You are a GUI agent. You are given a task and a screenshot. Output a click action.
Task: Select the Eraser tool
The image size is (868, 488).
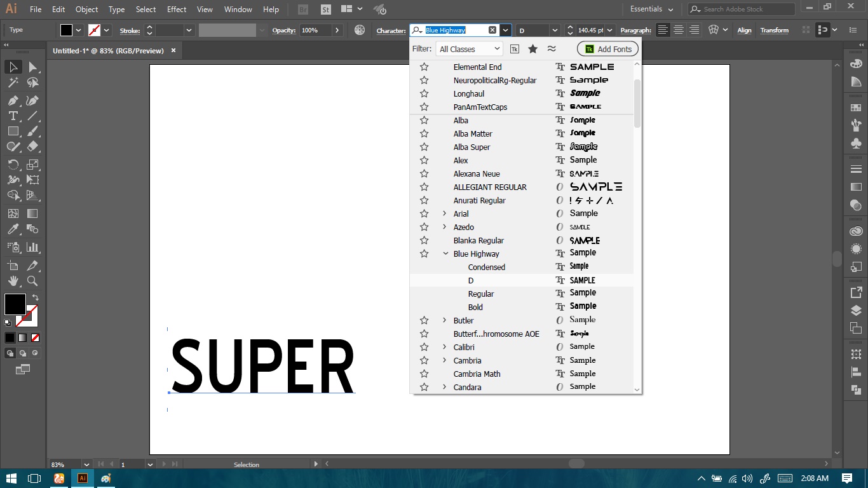tap(32, 146)
